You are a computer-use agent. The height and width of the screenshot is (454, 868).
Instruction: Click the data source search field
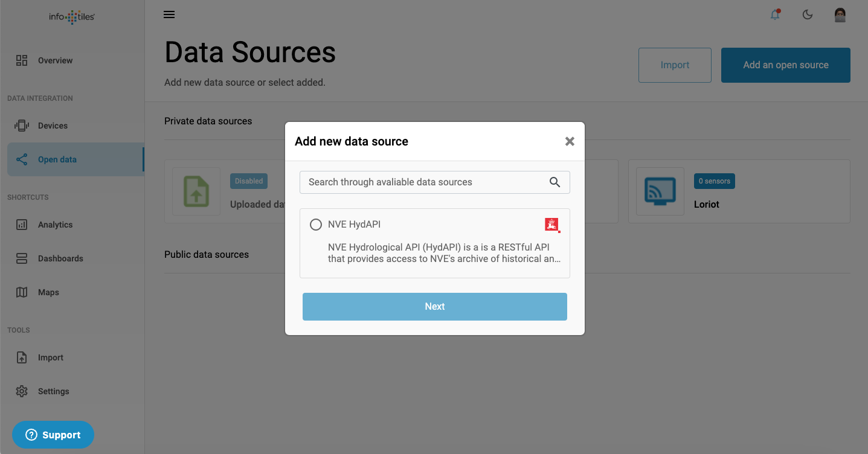(x=423, y=182)
